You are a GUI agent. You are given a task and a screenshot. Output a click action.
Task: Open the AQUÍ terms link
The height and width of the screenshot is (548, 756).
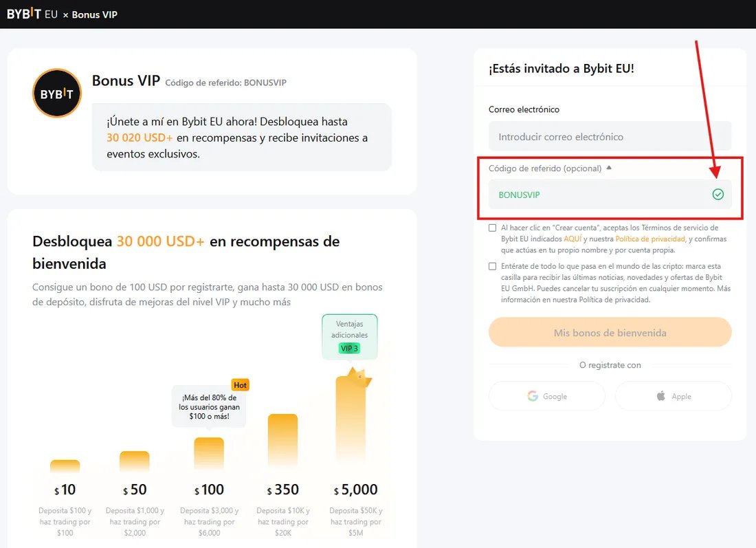pos(572,239)
